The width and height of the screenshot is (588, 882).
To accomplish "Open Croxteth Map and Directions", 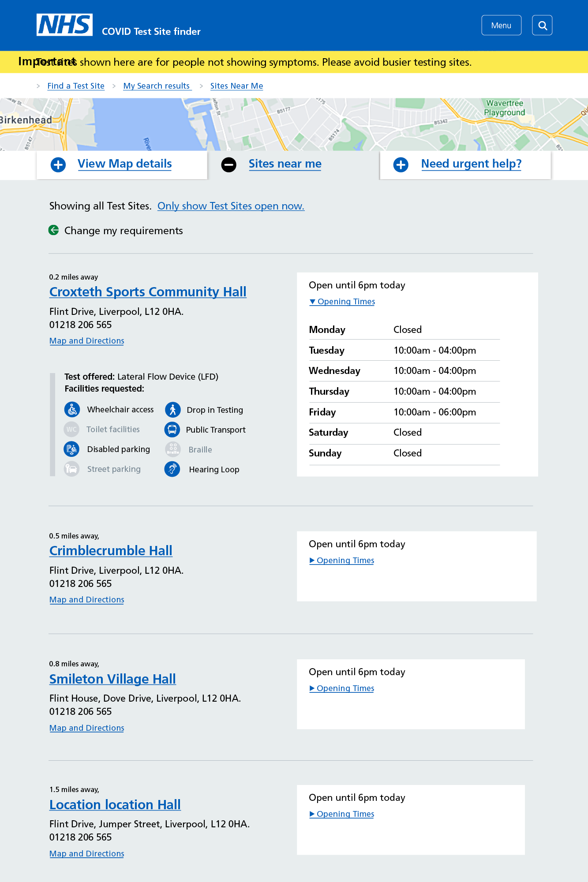I will pos(87,341).
